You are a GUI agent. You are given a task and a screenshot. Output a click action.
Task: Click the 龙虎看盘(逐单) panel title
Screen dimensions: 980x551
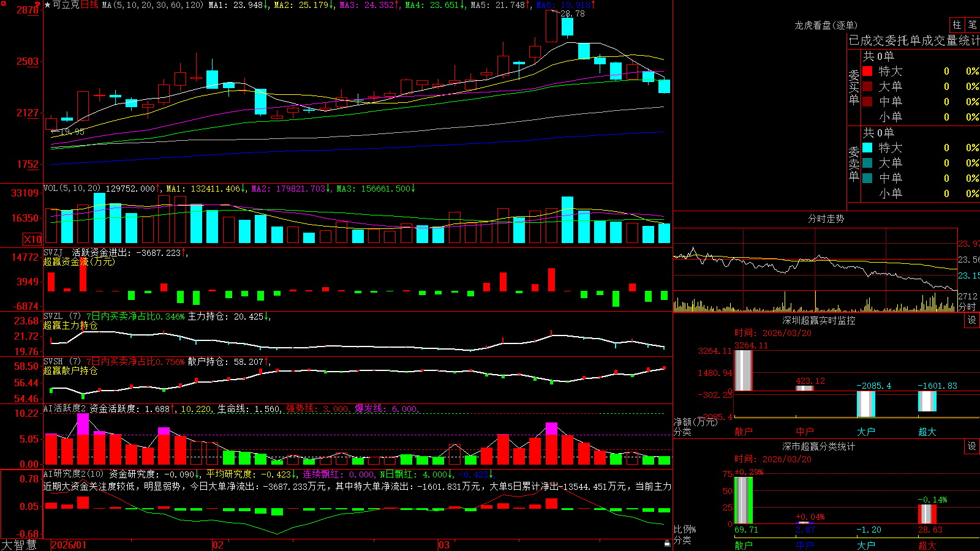click(826, 25)
